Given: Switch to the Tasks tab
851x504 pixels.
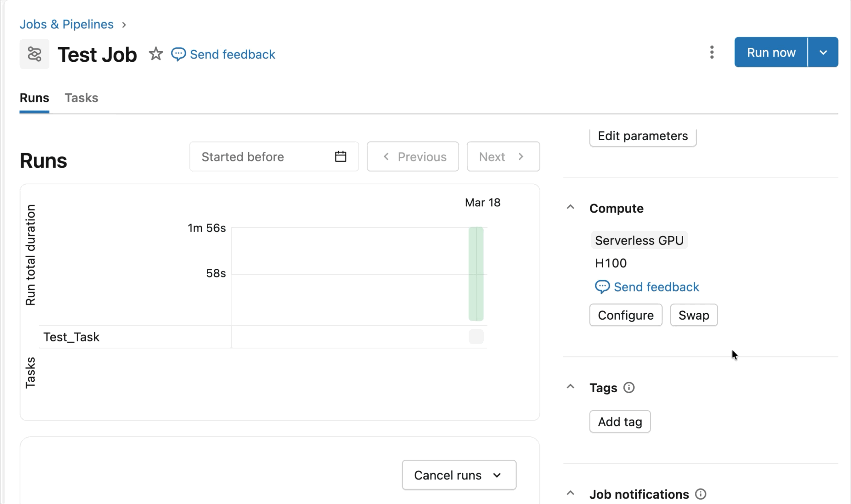Looking at the screenshot, I should coord(82,98).
